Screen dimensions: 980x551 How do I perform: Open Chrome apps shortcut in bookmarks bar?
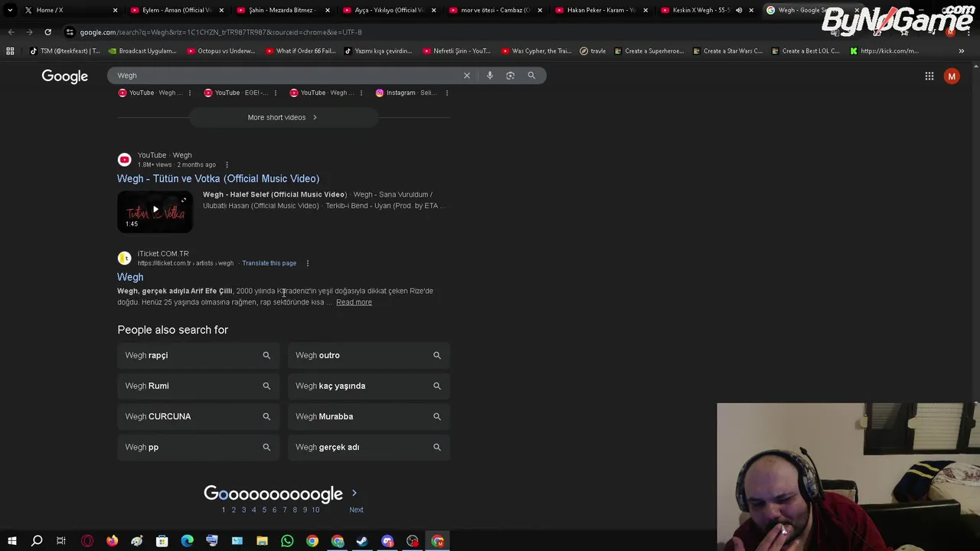10,51
